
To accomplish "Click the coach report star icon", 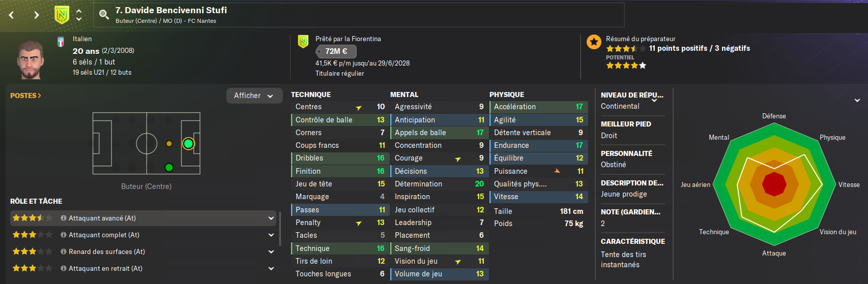I will click(594, 42).
